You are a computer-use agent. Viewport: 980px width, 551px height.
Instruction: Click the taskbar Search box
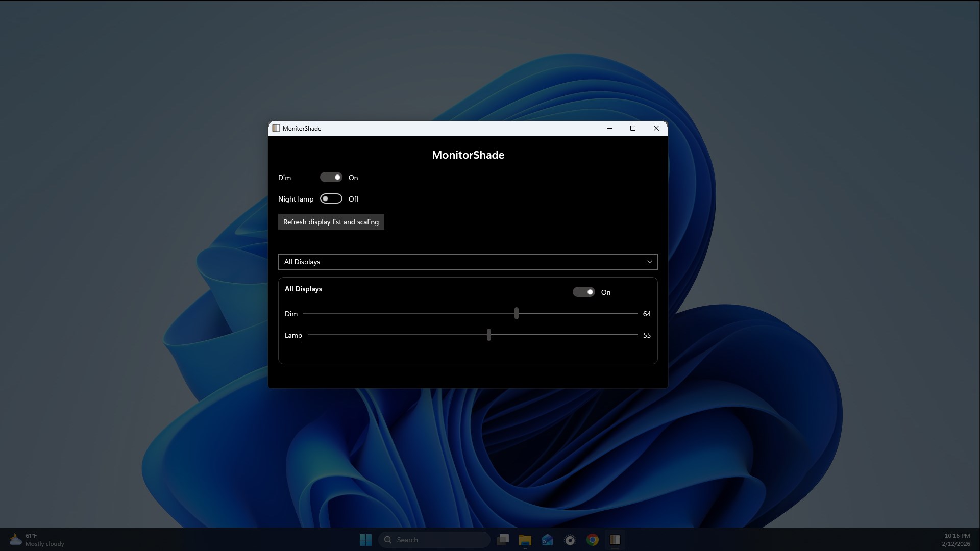[434, 540]
